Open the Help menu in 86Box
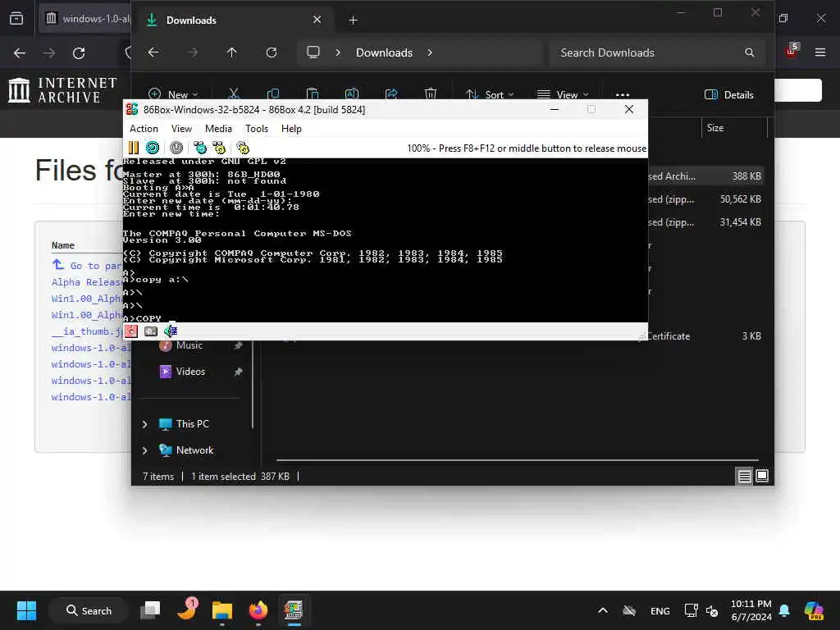Image resolution: width=840 pixels, height=630 pixels. [291, 129]
